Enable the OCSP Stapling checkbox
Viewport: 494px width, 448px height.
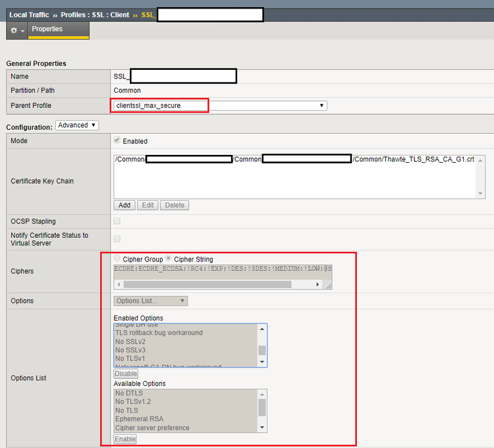point(117,221)
